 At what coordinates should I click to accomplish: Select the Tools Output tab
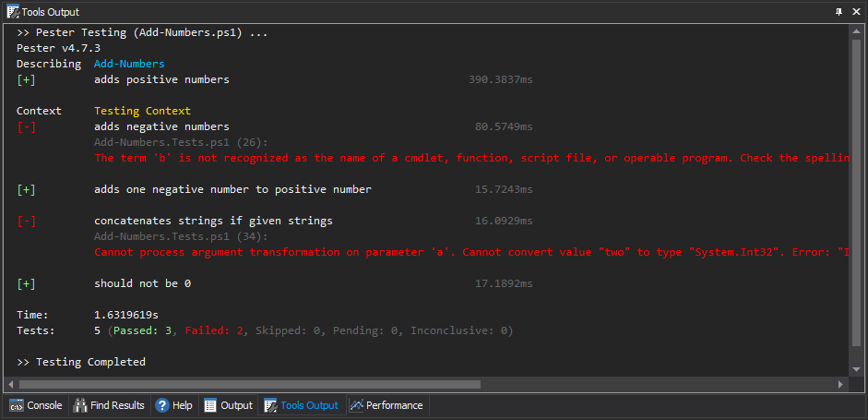pyautogui.click(x=301, y=405)
